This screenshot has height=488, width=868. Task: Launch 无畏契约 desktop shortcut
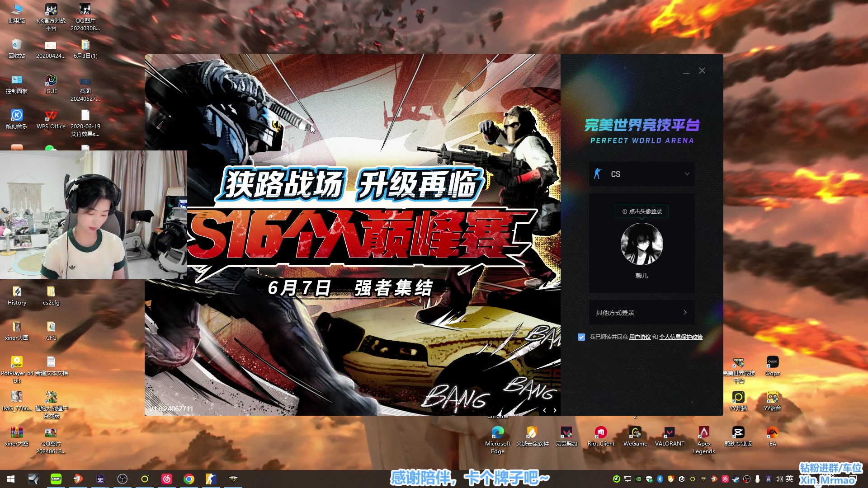click(566, 436)
